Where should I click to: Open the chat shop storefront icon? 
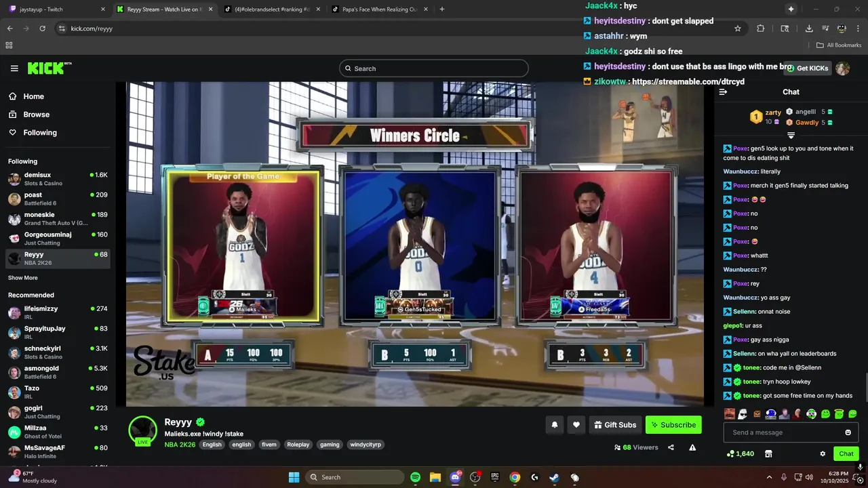(x=768, y=453)
